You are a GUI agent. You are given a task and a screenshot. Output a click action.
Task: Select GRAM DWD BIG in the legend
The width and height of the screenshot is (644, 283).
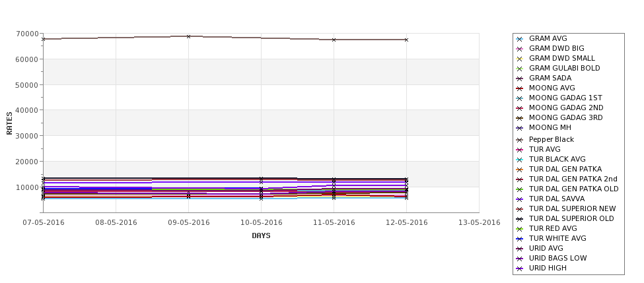(x=550, y=48)
